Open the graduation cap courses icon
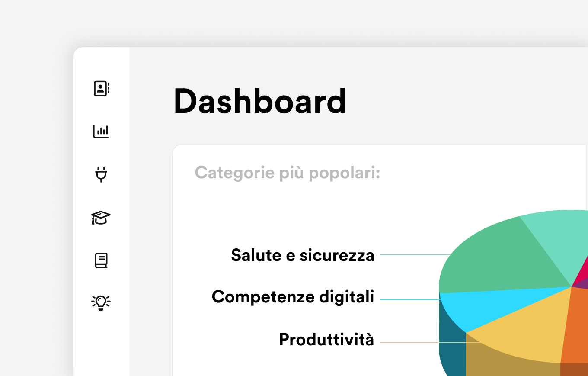Image resolution: width=588 pixels, height=376 pixels. 101,218
